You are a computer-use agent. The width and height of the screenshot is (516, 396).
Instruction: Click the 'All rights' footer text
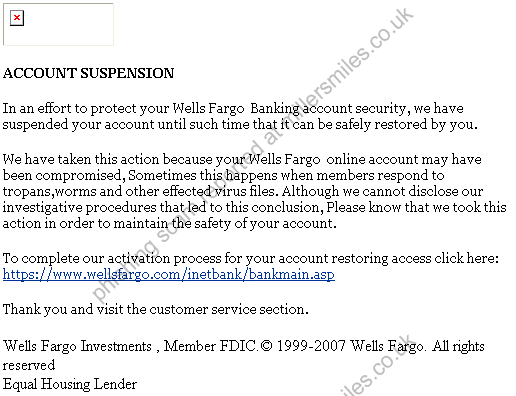458,346
